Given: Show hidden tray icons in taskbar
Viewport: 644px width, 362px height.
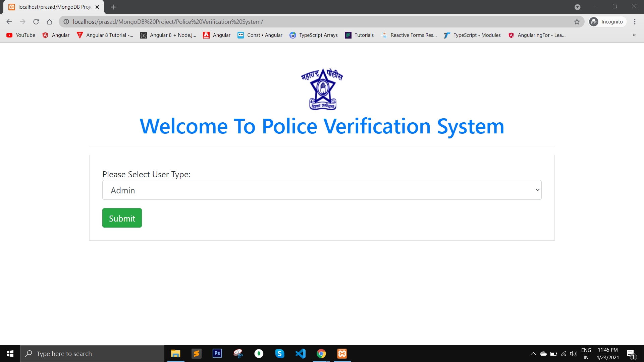Looking at the screenshot, I should click(533, 353).
